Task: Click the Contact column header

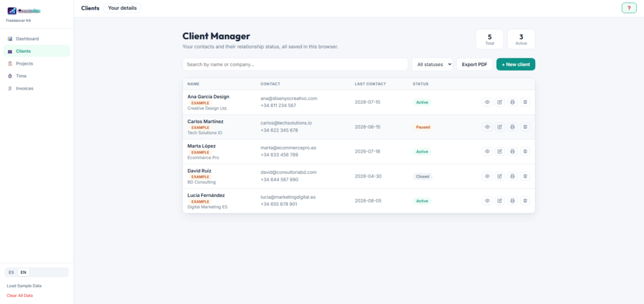Action: (x=270, y=84)
